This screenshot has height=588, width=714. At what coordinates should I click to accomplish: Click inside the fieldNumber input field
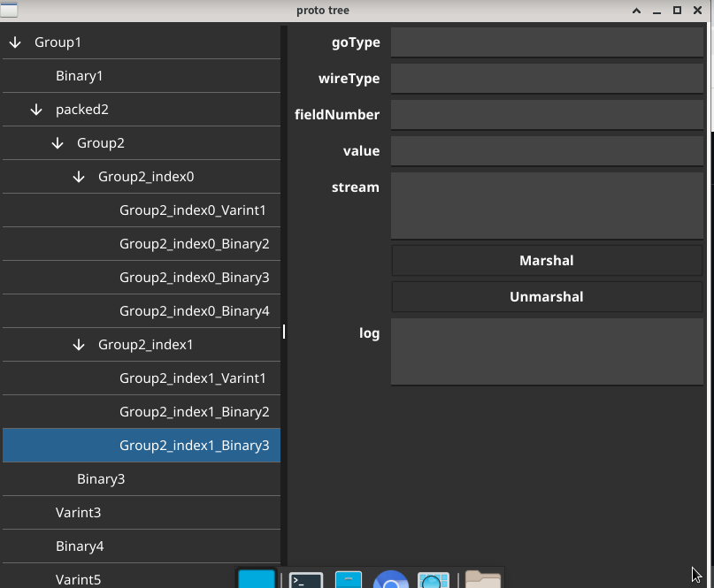point(546,114)
